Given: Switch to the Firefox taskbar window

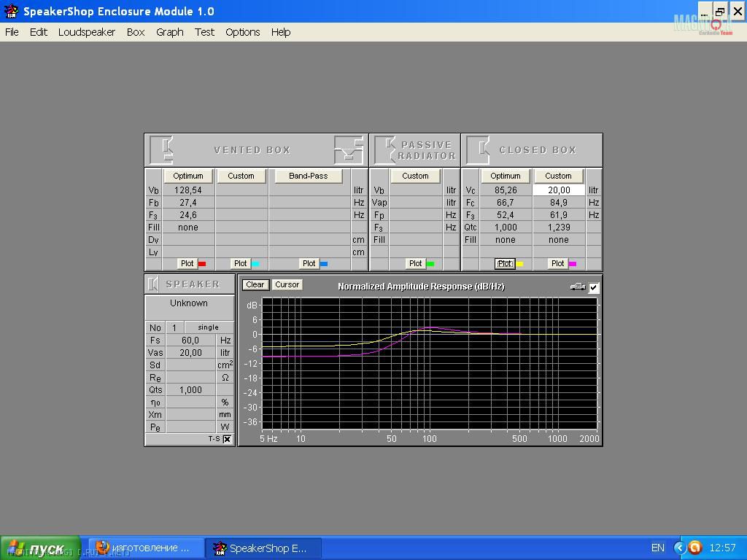Looking at the screenshot, I should 145,548.
